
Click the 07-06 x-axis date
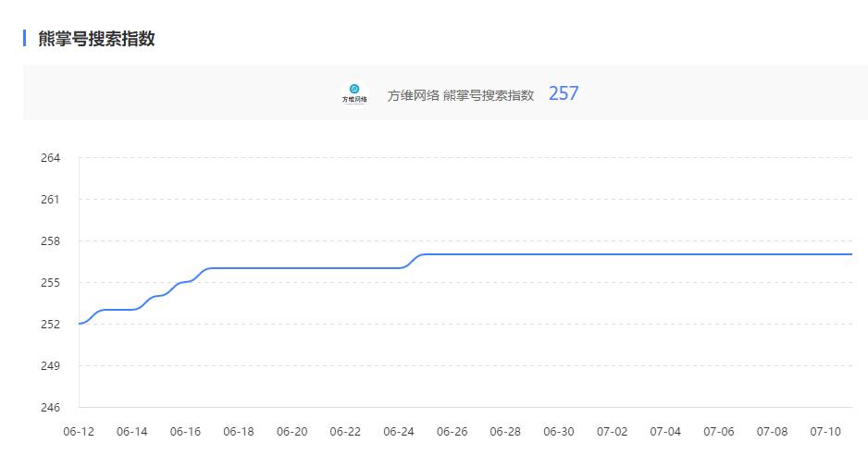719,432
